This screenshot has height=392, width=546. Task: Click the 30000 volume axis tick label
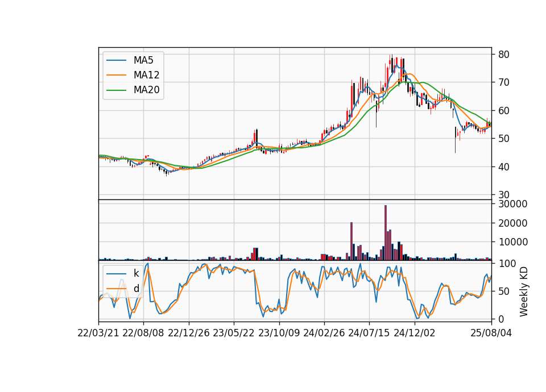tap(513, 204)
